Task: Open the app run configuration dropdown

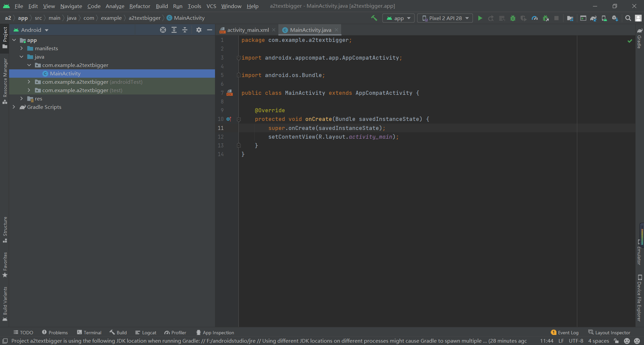Action: 398,18
